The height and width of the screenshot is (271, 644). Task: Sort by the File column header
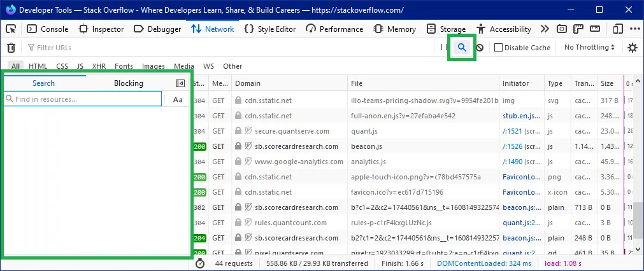[424, 83]
